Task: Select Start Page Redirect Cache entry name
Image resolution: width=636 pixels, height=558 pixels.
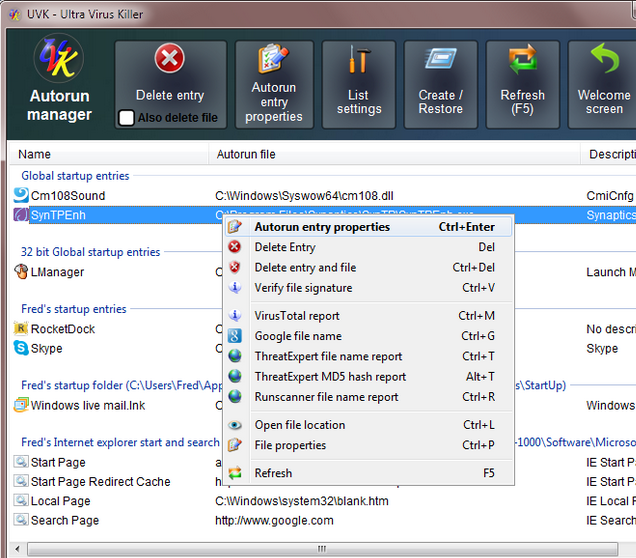Action: click(101, 481)
